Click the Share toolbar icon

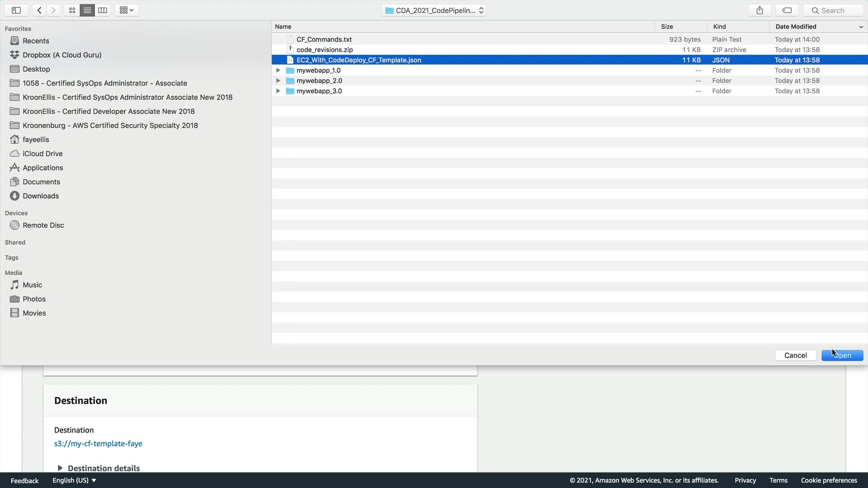(x=759, y=10)
